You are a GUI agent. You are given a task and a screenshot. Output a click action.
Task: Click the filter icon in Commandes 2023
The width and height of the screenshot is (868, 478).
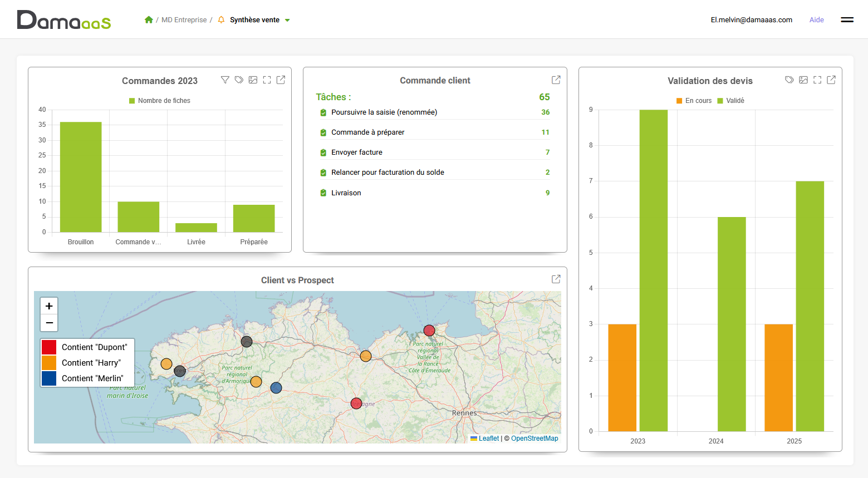pyautogui.click(x=225, y=80)
